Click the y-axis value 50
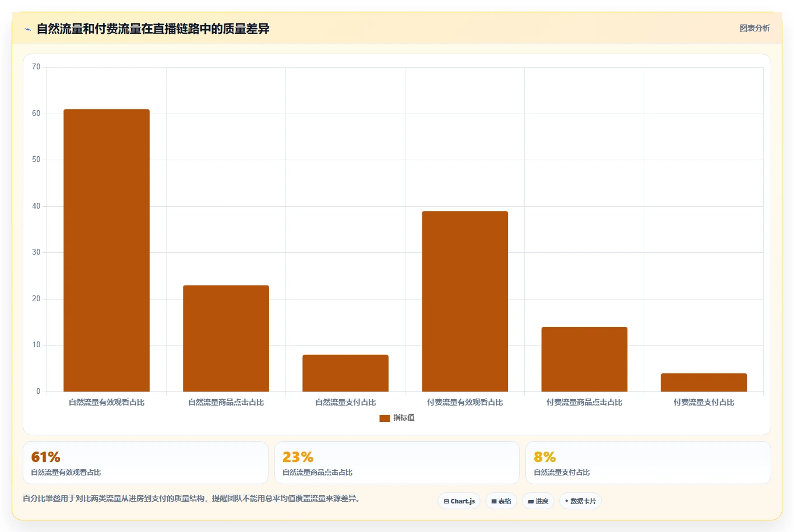Viewport: 794px width, 532px height. click(36, 160)
